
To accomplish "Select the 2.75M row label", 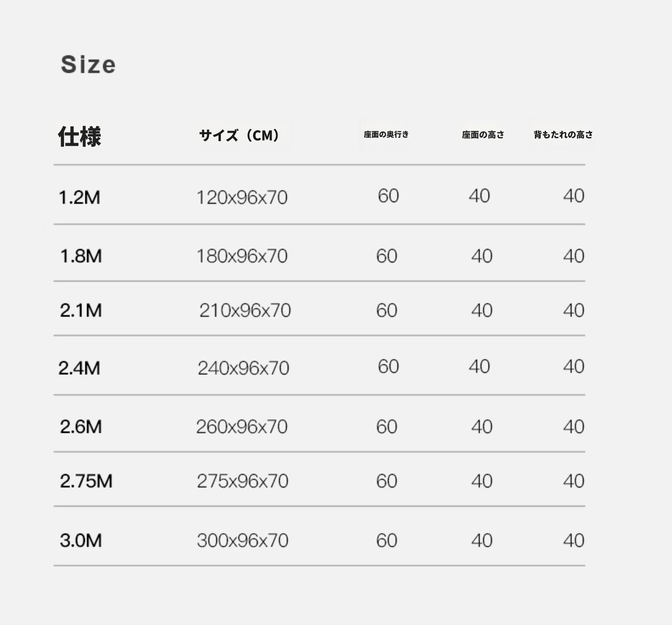I will [86, 481].
